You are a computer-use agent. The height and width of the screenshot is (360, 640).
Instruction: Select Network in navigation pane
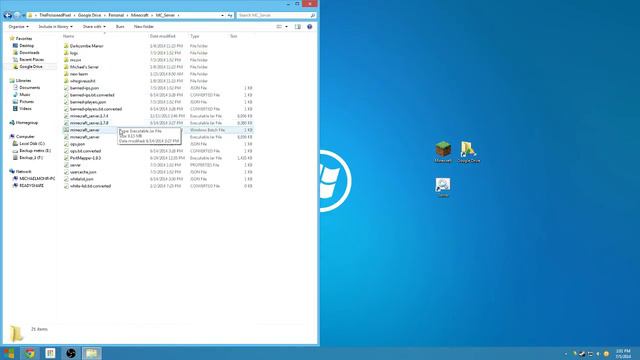[x=23, y=171]
